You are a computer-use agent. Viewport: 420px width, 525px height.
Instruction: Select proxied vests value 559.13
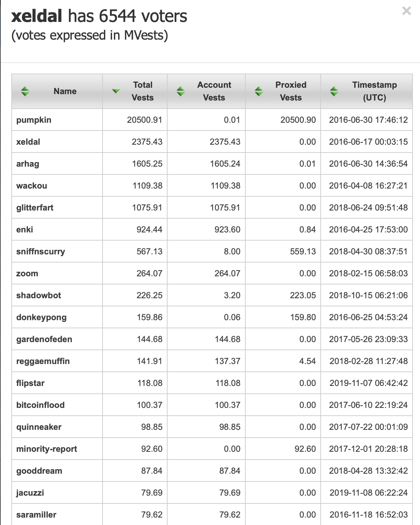(x=303, y=252)
